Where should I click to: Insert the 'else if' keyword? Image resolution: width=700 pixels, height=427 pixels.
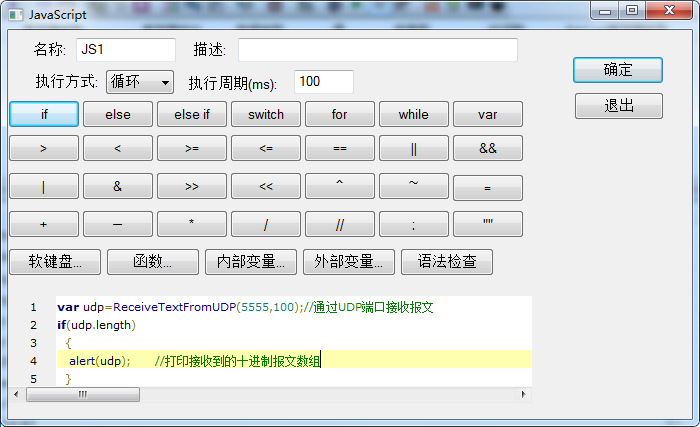[x=192, y=114]
